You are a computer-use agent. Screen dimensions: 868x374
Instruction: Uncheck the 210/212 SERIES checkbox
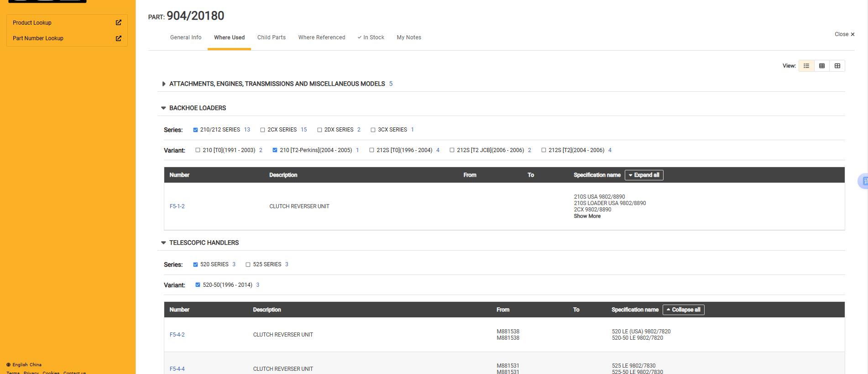click(x=195, y=130)
